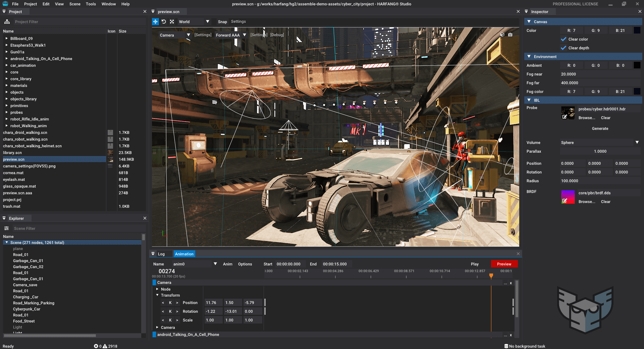Image resolution: width=644 pixels, height=349 pixels.
Task: Select the rotate tool in viewport toolbar
Action: (x=164, y=21)
